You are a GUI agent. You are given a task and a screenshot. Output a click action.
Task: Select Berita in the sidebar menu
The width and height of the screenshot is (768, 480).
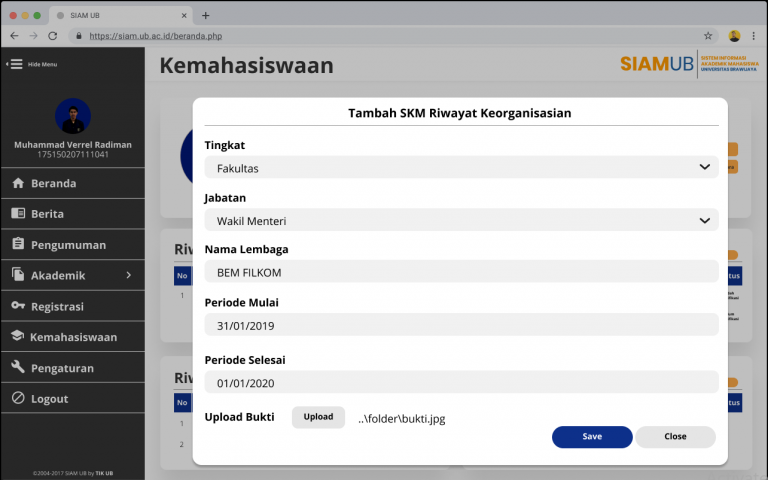tap(73, 214)
